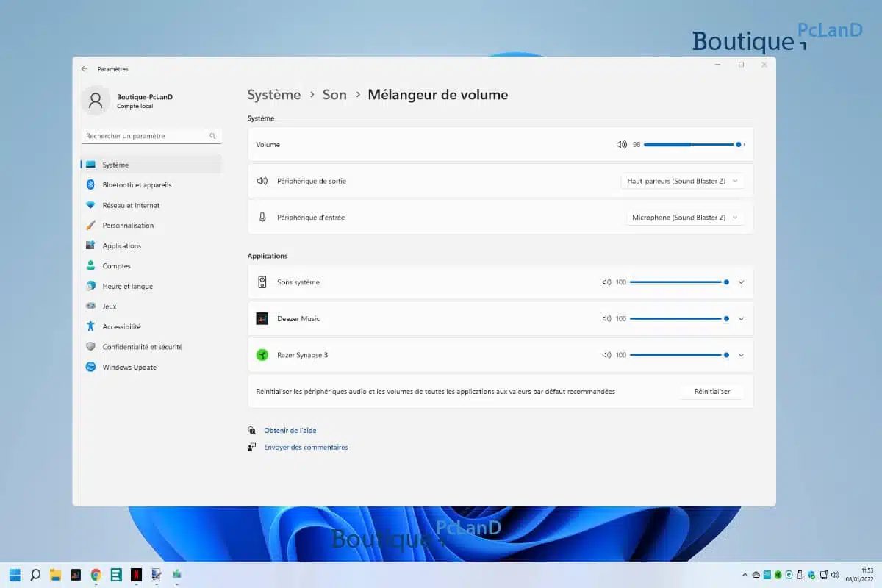The width and height of the screenshot is (882, 588).
Task: Show hidden tray icons chevron
Action: [x=745, y=575]
